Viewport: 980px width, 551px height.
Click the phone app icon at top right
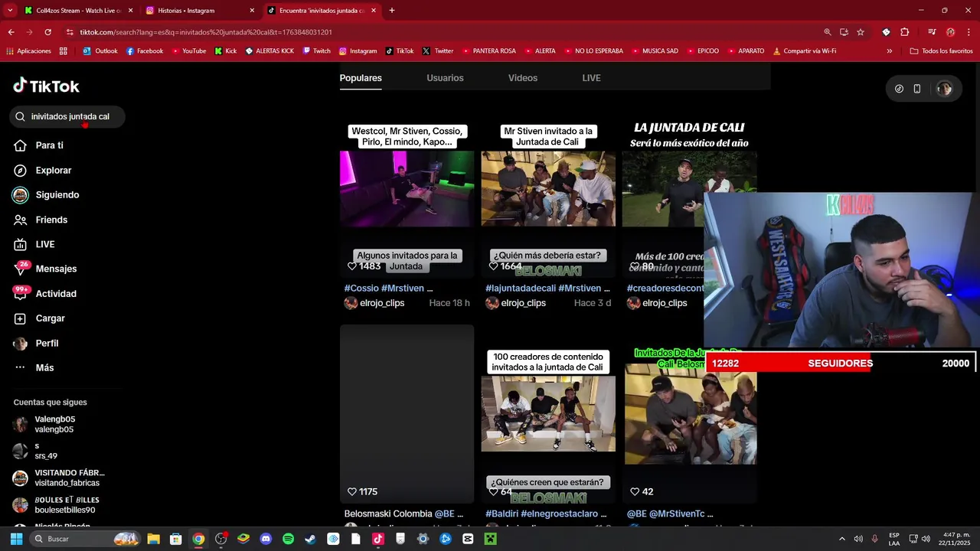pyautogui.click(x=917, y=89)
